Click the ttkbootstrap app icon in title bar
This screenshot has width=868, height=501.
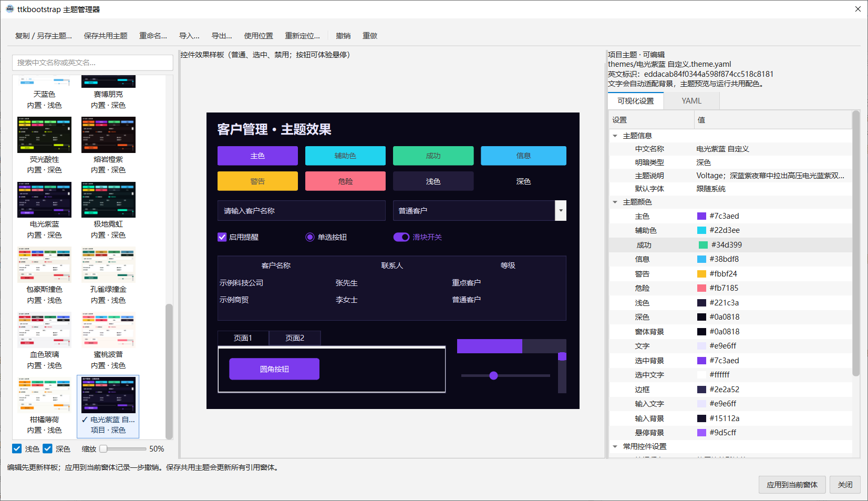coord(9,9)
